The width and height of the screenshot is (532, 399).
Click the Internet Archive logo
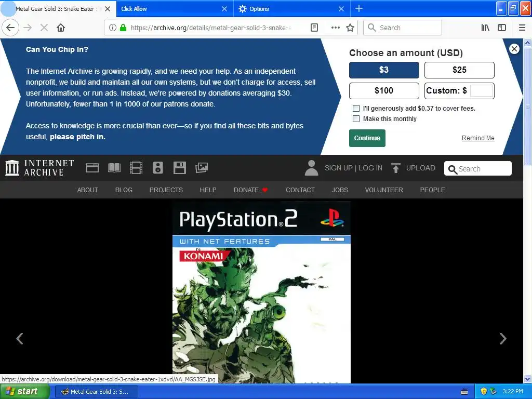[39, 168]
